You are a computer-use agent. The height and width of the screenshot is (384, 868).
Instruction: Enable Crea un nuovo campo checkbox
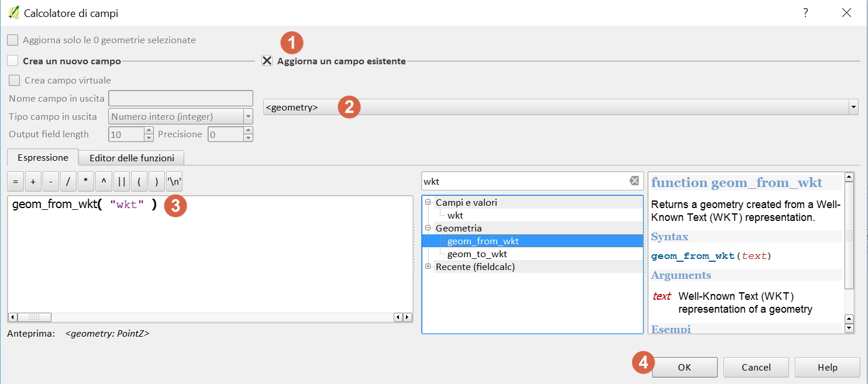point(13,61)
